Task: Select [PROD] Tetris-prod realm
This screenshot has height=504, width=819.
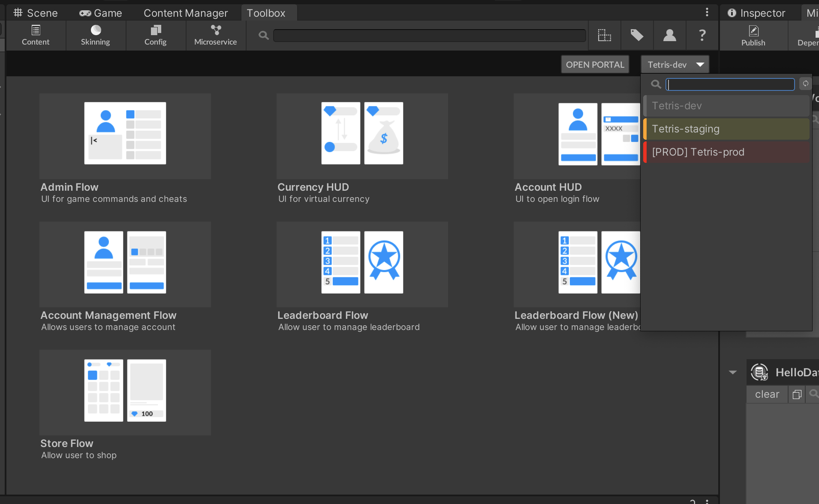Action: coord(726,152)
